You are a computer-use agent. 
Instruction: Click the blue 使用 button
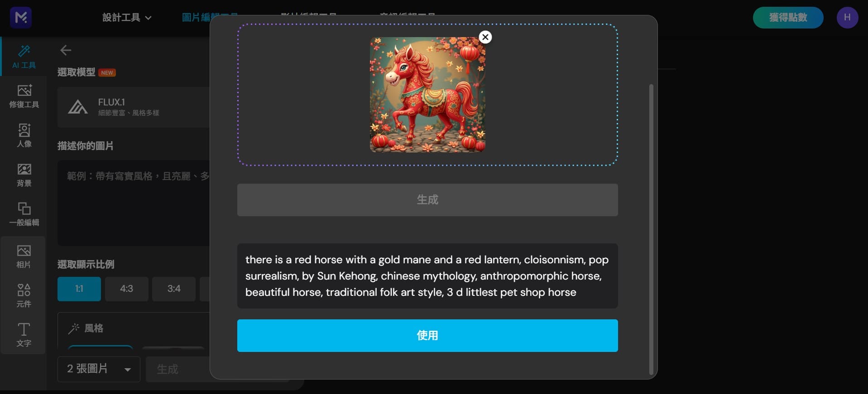tap(427, 336)
